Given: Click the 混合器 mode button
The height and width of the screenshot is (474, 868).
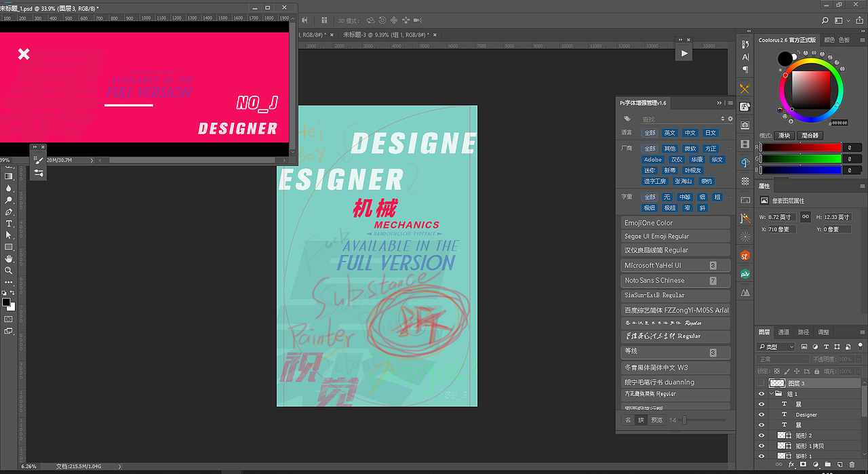Looking at the screenshot, I should (808, 136).
